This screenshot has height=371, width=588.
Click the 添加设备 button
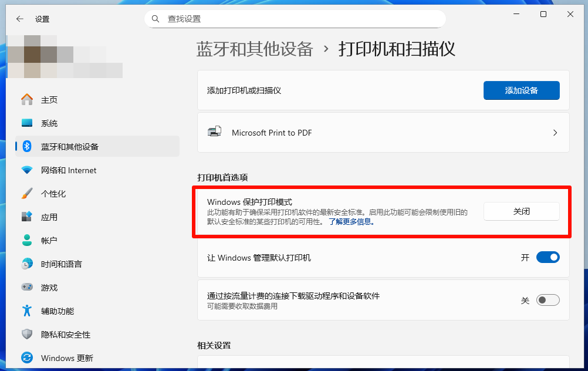[521, 90]
